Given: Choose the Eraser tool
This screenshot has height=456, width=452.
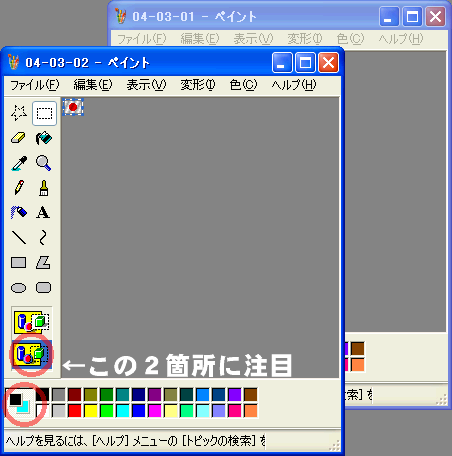Looking at the screenshot, I should point(19,138).
